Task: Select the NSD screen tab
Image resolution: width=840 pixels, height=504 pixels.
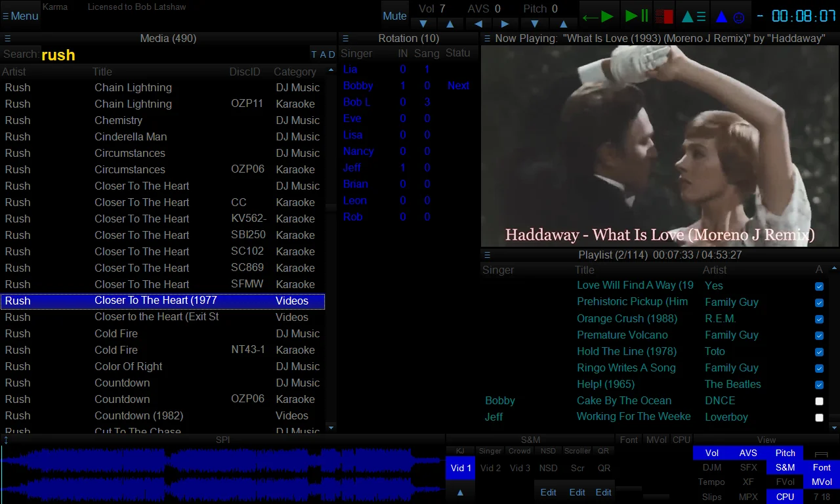Action: tap(548, 468)
